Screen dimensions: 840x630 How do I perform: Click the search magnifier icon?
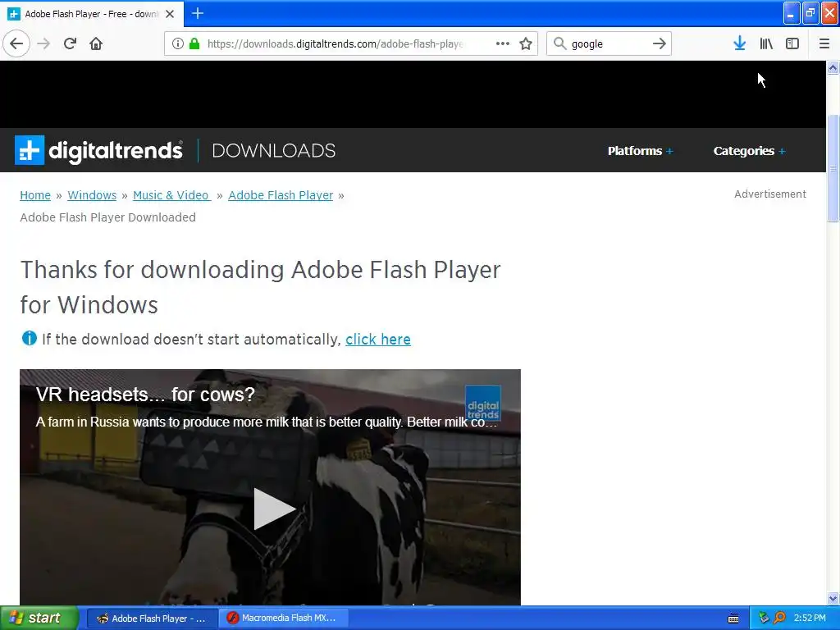coord(559,43)
